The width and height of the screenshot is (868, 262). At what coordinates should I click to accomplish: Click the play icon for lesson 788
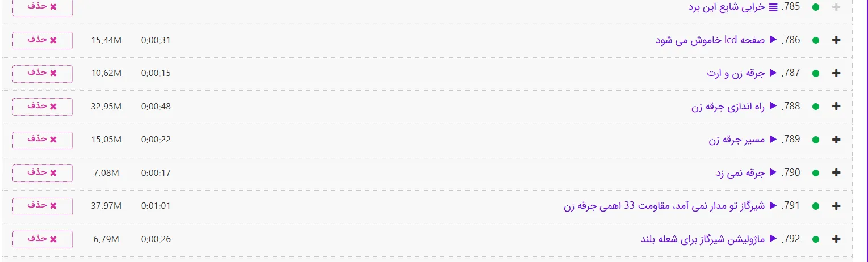pos(773,106)
